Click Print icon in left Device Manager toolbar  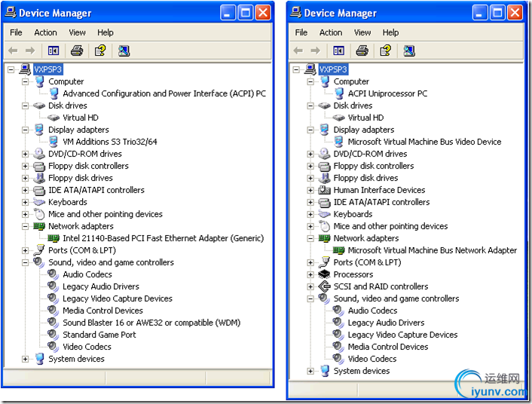pyautogui.click(x=77, y=51)
